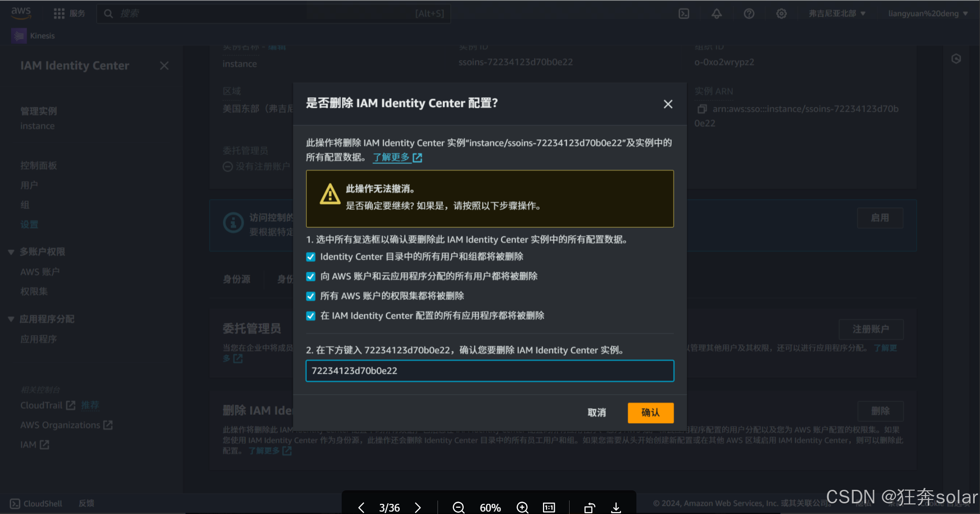Open CloudShell icon in footer
The image size is (980, 514).
coord(15,503)
